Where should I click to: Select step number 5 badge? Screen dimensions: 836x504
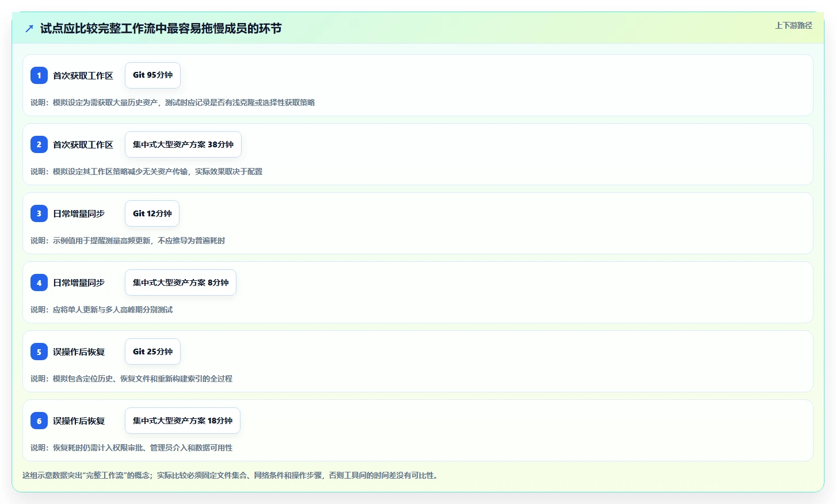(x=39, y=352)
